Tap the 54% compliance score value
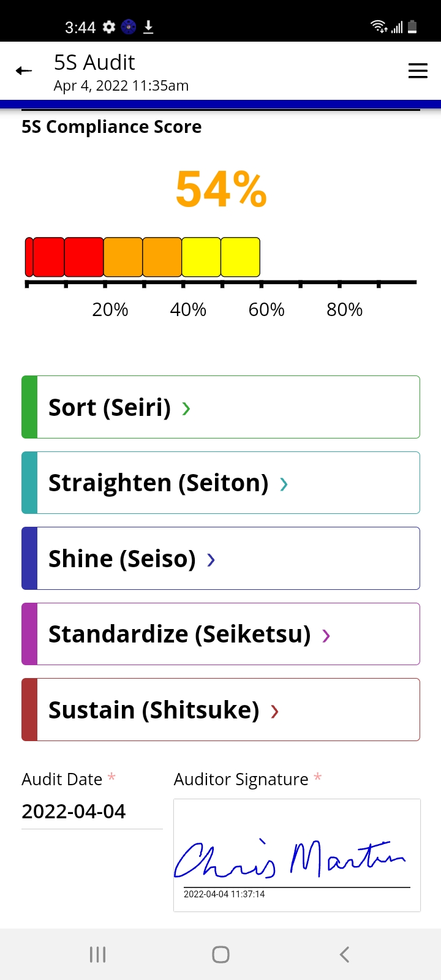 (x=221, y=189)
